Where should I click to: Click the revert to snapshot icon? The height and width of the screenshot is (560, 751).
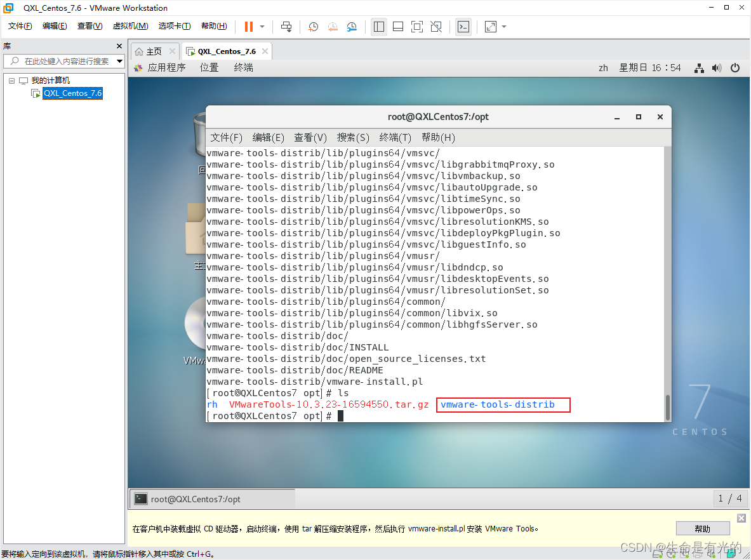[x=333, y=27]
